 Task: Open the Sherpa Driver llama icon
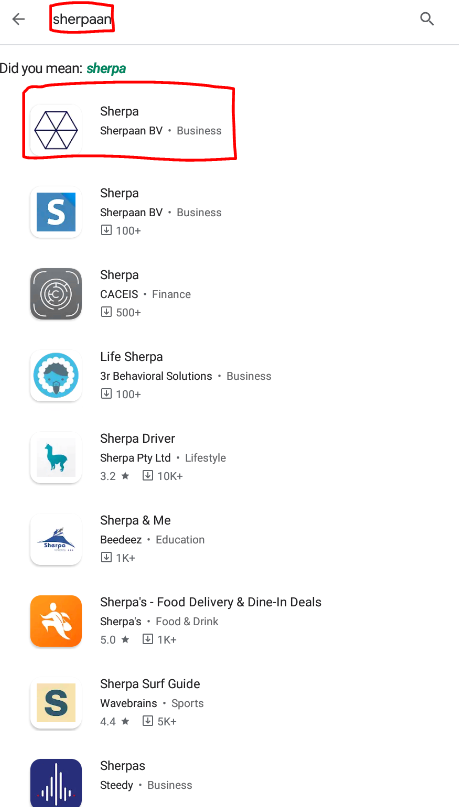point(56,458)
